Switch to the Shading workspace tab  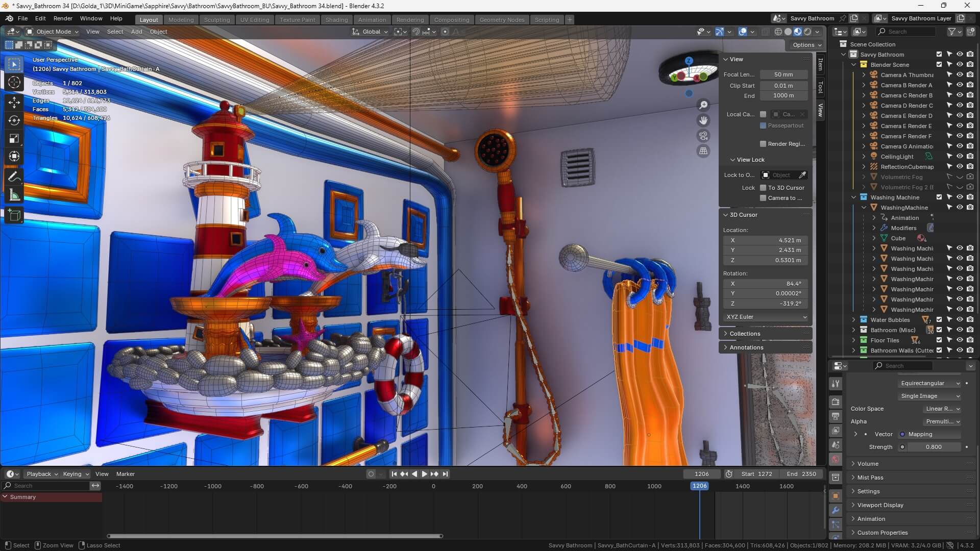(x=336, y=19)
